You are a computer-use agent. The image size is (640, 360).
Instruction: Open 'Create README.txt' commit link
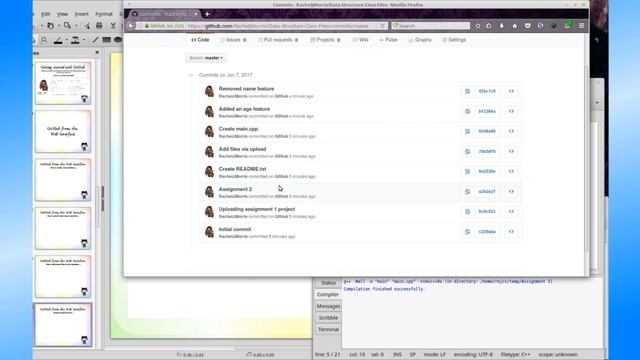point(242,169)
